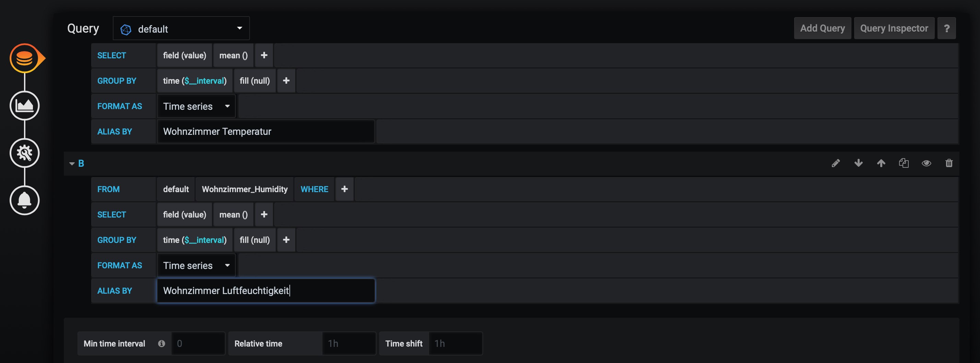Move query B down
The height and width of the screenshot is (363, 980).
point(858,163)
